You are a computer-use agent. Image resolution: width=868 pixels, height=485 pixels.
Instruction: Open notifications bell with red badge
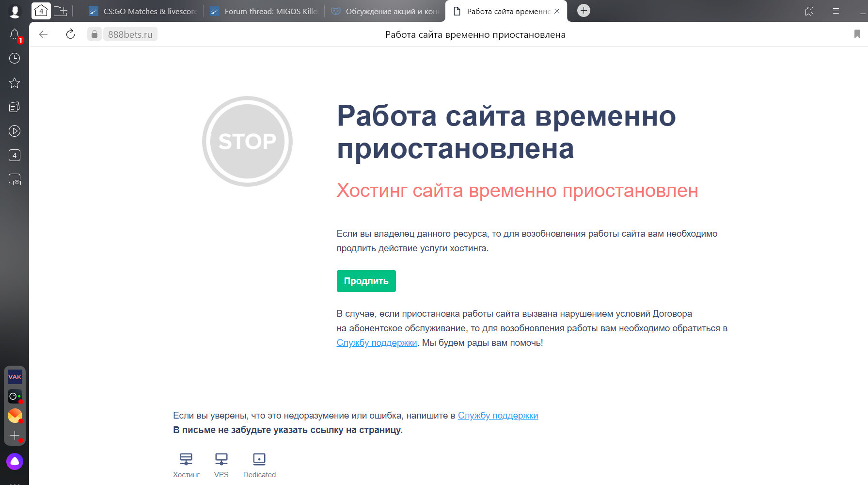(x=15, y=35)
